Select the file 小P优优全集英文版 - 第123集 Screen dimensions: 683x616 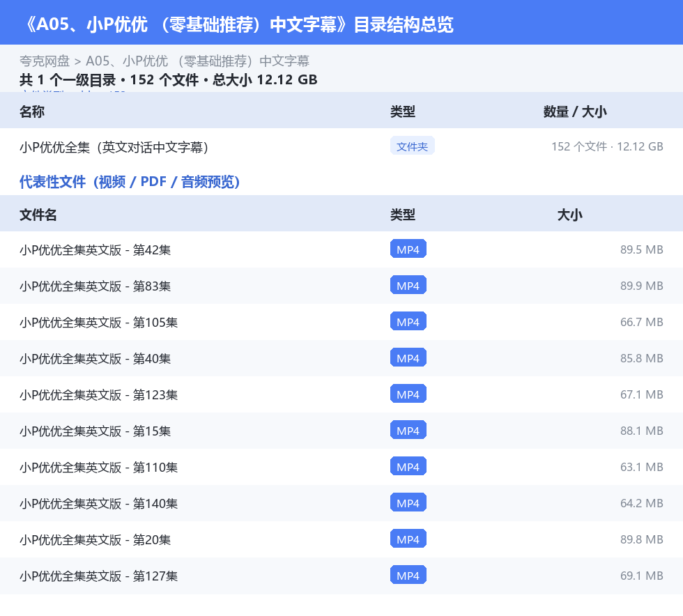[98, 394]
